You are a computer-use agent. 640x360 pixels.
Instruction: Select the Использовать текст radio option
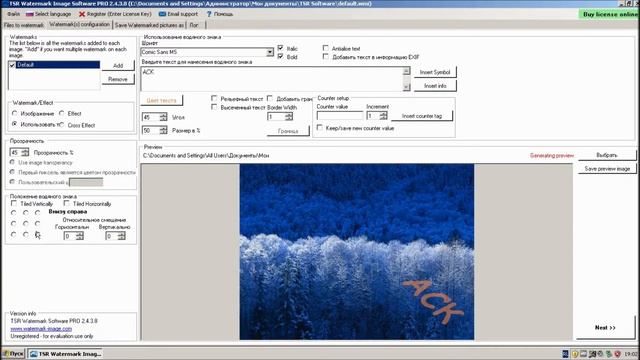(15, 124)
